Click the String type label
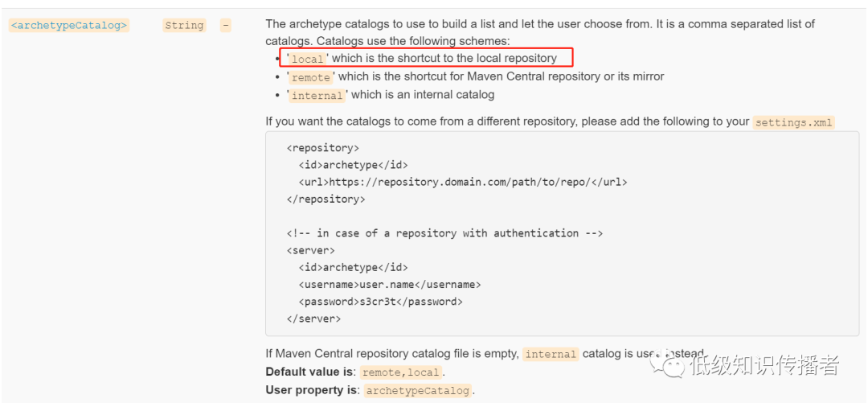 click(184, 25)
